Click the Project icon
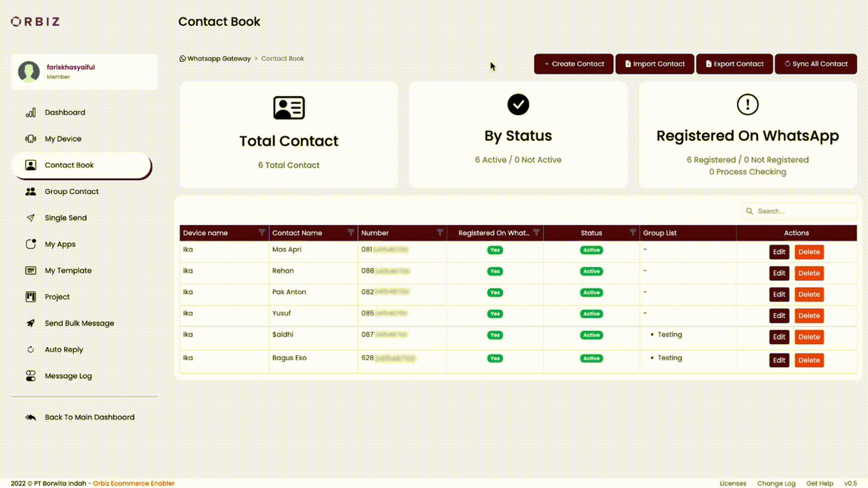Viewport: 868px width, 488px height. (x=31, y=297)
